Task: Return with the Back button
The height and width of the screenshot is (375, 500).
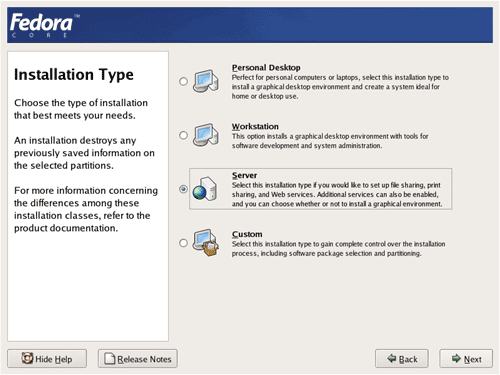Action: [x=402, y=359]
